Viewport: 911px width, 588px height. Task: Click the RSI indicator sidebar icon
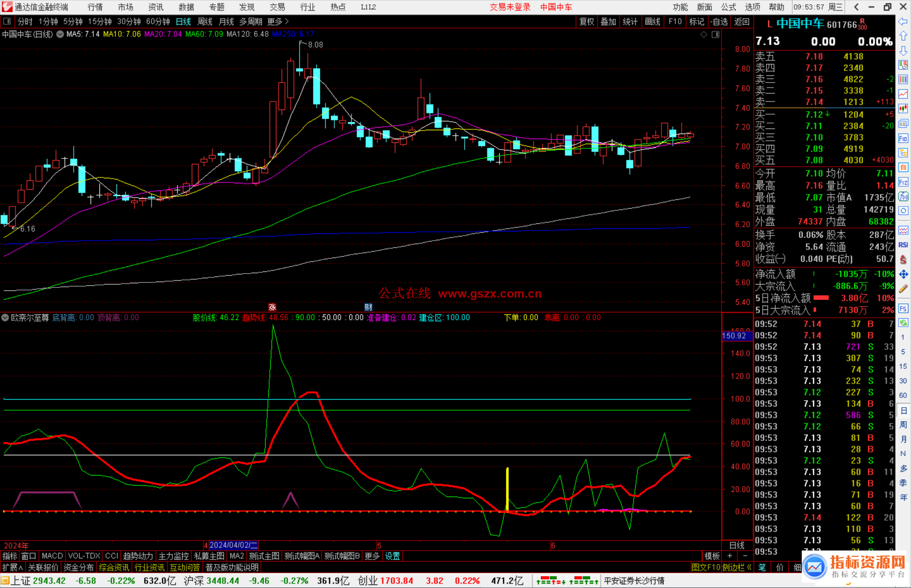[903, 245]
